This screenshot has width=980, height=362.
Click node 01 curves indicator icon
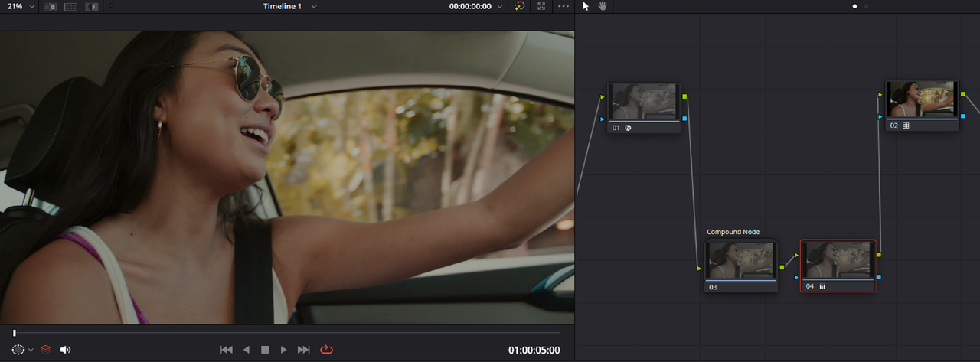point(628,128)
